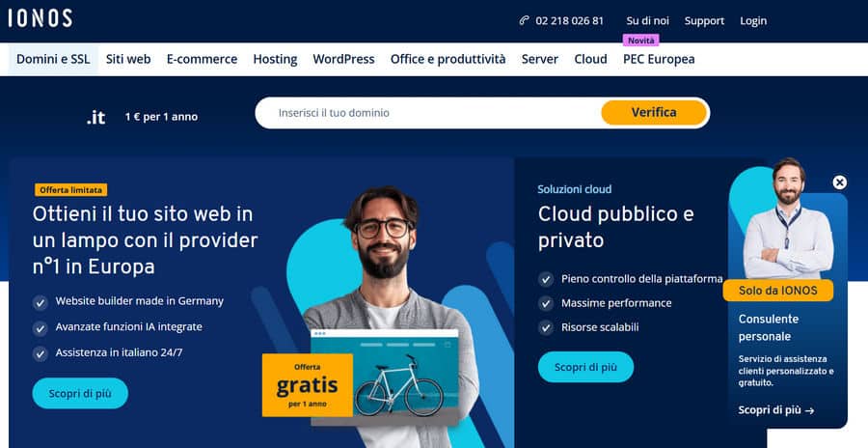Click the arrow after consultant Scopri di più
This screenshot has width=868, height=448.
809,411
